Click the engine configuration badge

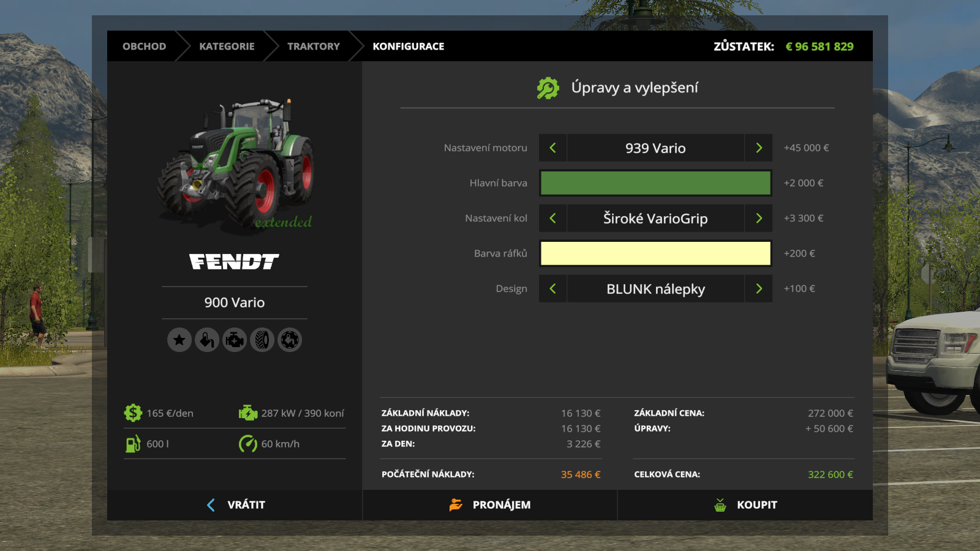pos(235,340)
